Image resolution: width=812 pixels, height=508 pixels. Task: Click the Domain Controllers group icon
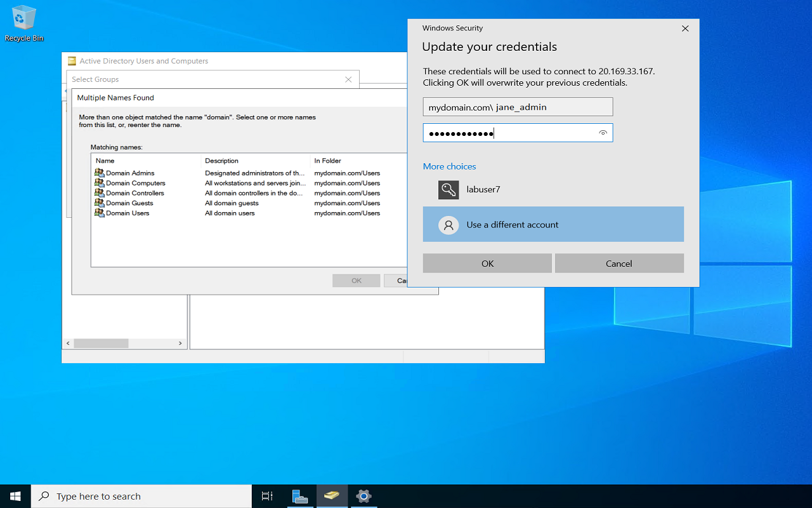pyautogui.click(x=100, y=193)
